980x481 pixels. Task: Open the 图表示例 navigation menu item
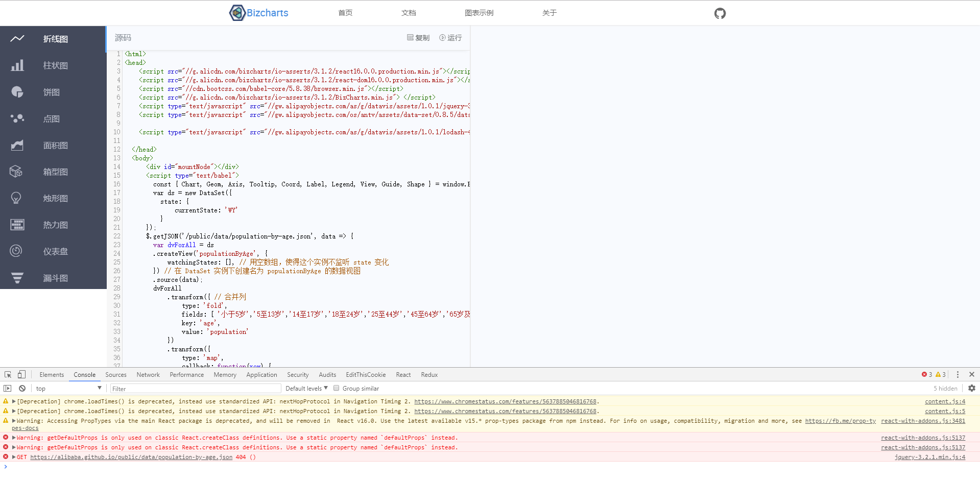(479, 13)
